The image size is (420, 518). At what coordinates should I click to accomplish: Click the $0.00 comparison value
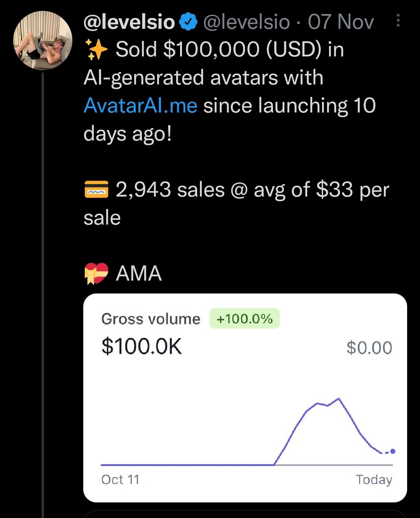[x=369, y=348]
